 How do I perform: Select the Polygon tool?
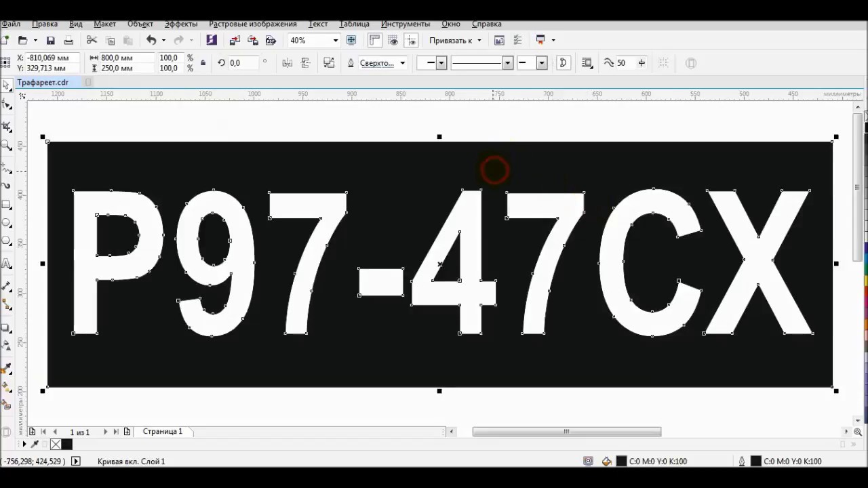[7, 242]
